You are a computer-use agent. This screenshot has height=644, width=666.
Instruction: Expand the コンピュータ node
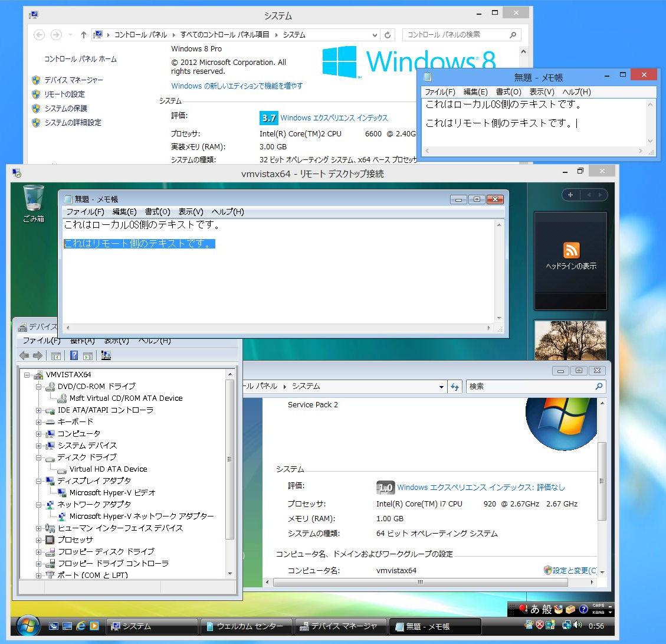click(x=39, y=434)
